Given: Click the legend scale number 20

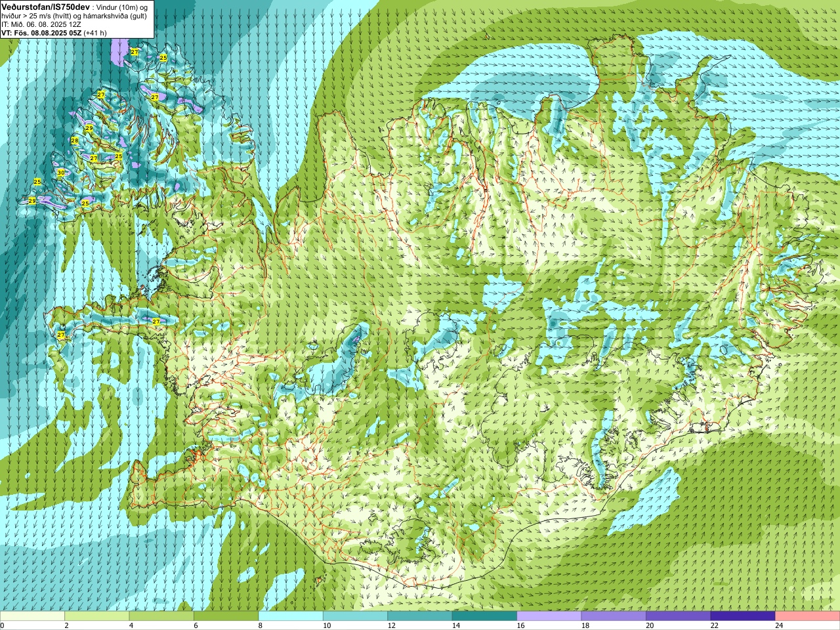Looking at the screenshot, I should pyautogui.click(x=650, y=625).
